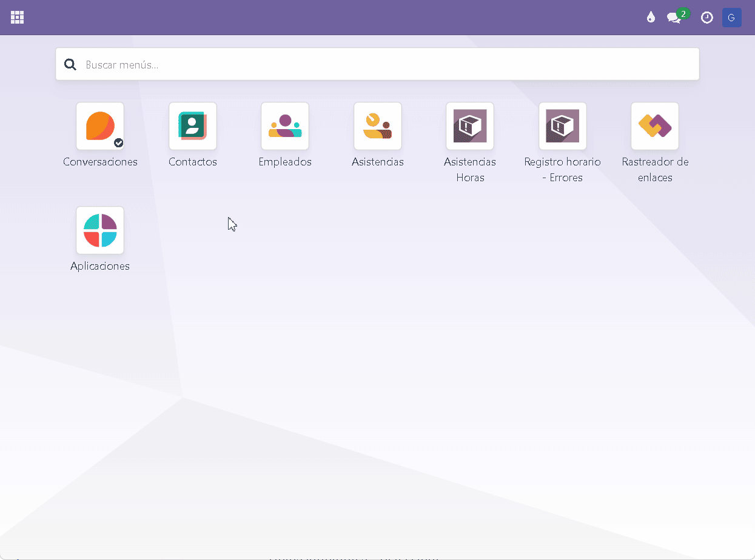The image size is (755, 560).
Task: Open the Aplicaciones app icon
Action: (99, 230)
